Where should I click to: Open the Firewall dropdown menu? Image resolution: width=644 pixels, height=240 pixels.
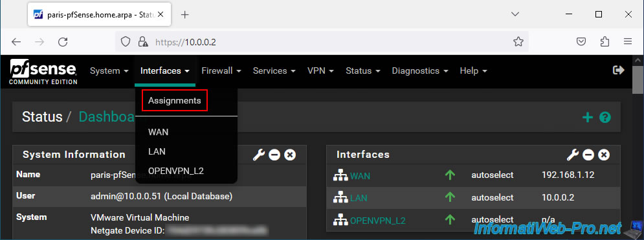point(221,71)
